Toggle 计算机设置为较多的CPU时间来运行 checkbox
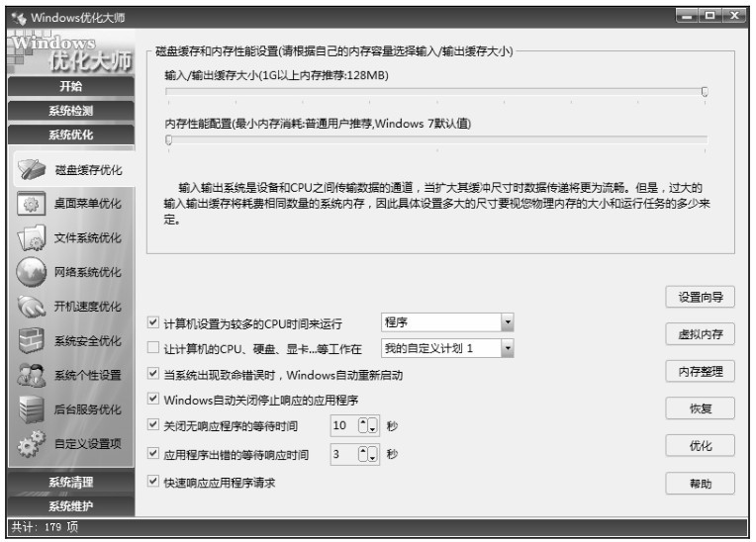 tap(153, 322)
